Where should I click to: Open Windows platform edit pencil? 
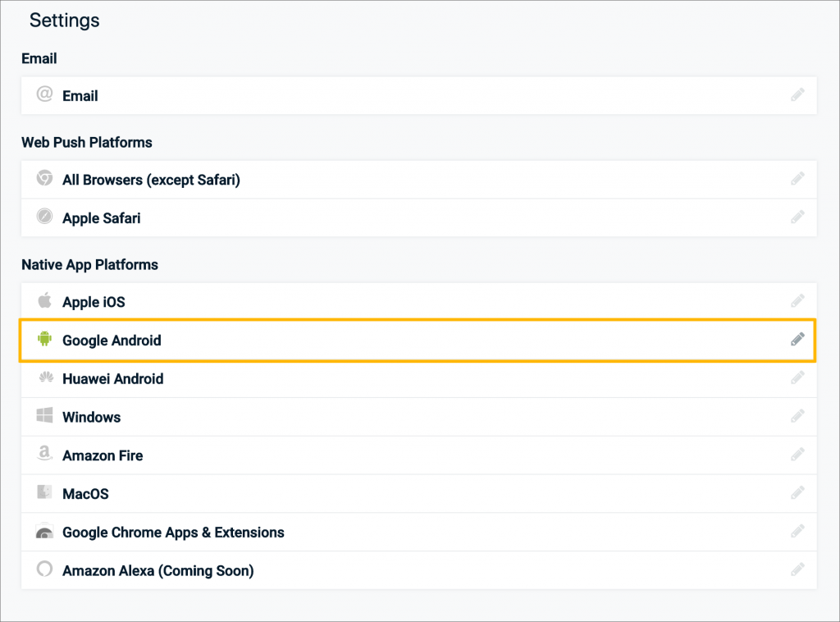point(797,416)
